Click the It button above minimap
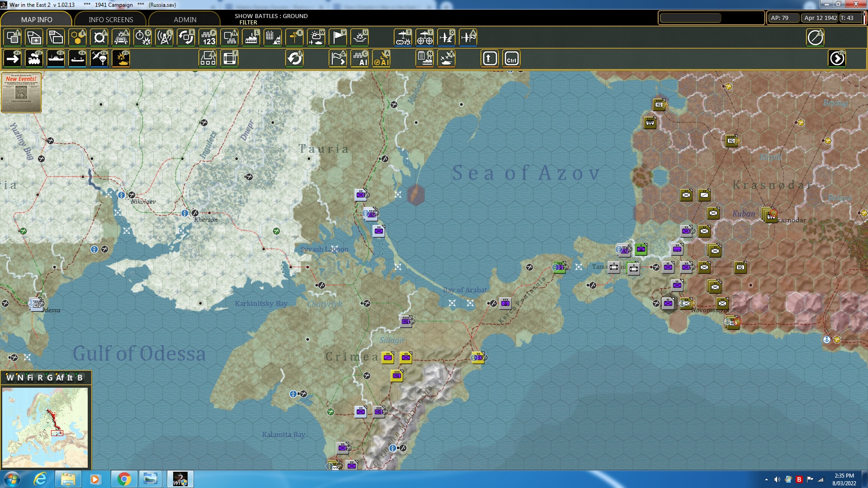Viewport: 868px width, 488px height. click(x=70, y=378)
